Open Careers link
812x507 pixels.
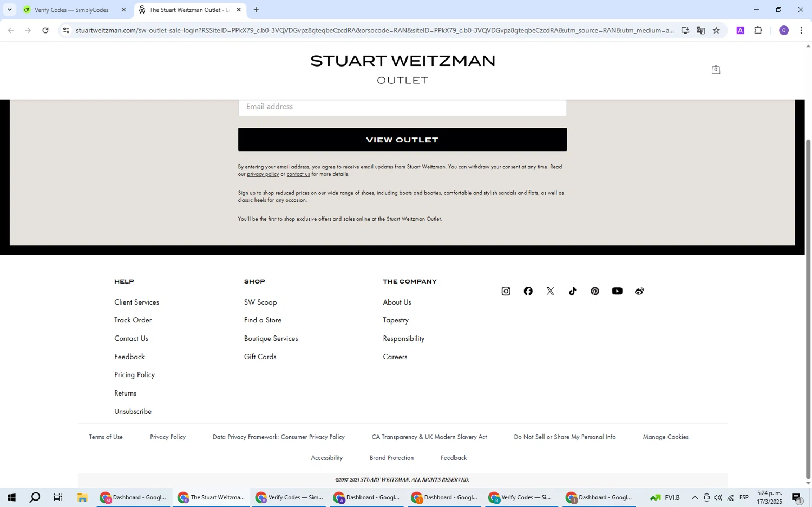tap(395, 357)
